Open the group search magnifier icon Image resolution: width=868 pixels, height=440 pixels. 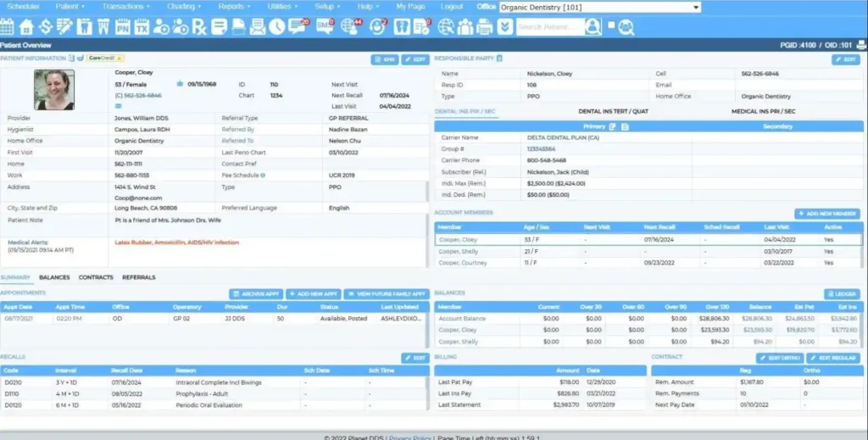pos(626,26)
